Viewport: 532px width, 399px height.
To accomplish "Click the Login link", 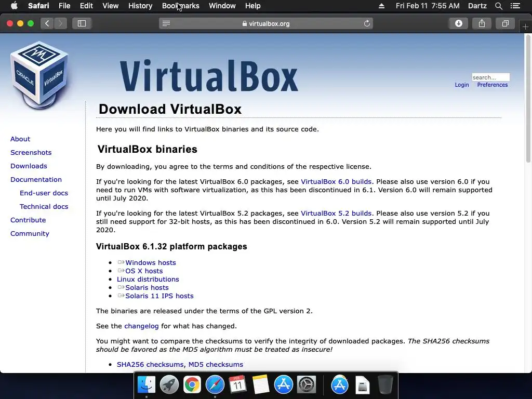I will [x=462, y=85].
